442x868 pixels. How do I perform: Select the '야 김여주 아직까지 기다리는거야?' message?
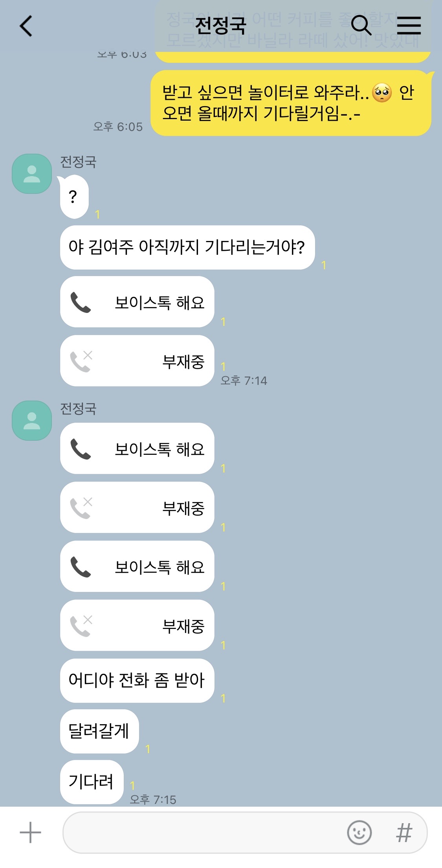pyautogui.click(x=187, y=248)
